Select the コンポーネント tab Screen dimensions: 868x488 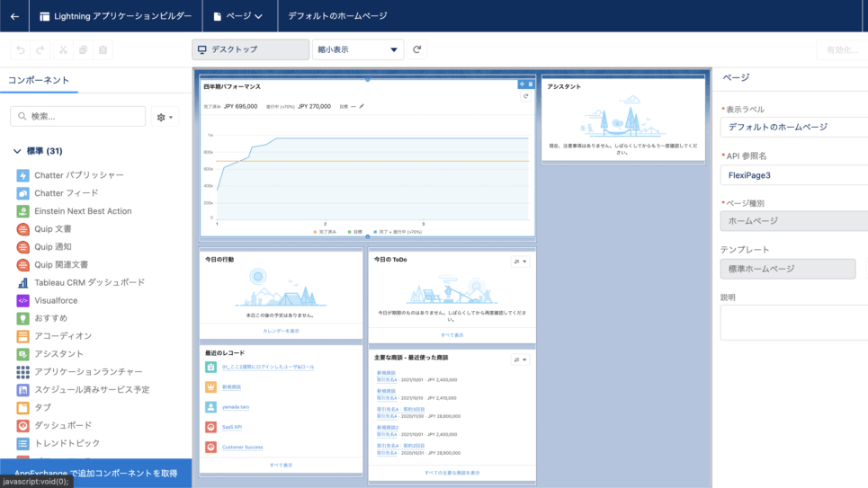pyautogui.click(x=39, y=80)
